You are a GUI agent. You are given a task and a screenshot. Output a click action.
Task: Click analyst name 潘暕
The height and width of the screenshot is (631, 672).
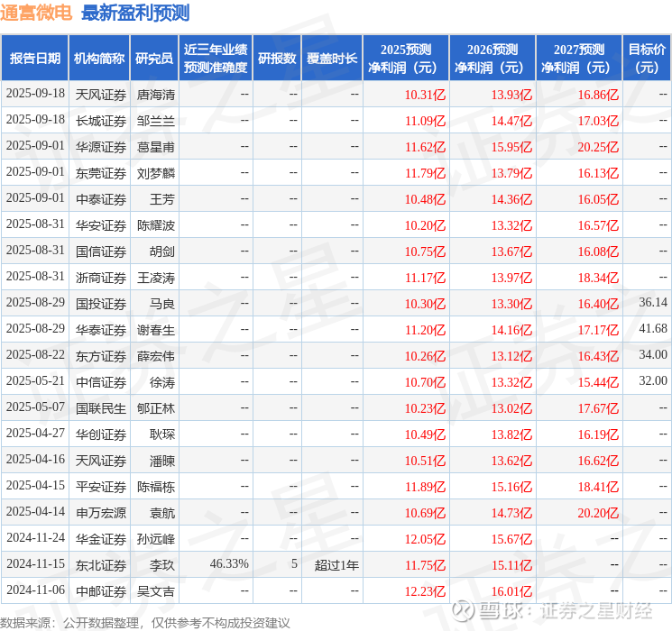[x=162, y=461]
